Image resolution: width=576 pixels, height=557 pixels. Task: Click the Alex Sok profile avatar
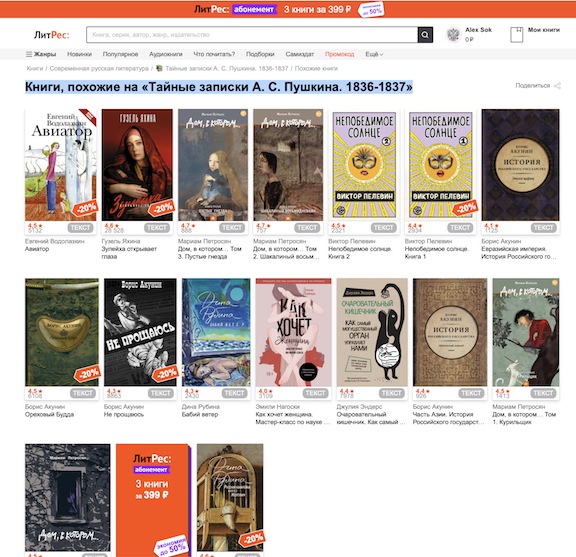pyautogui.click(x=453, y=35)
